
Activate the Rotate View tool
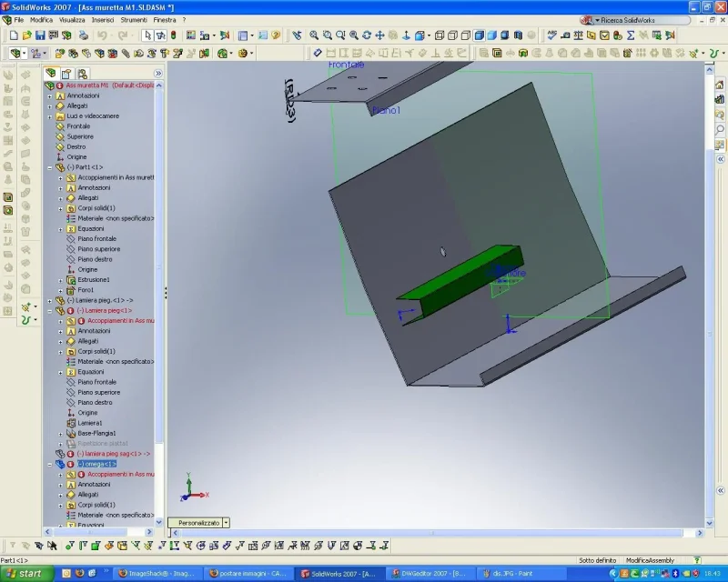pos(367,35)
